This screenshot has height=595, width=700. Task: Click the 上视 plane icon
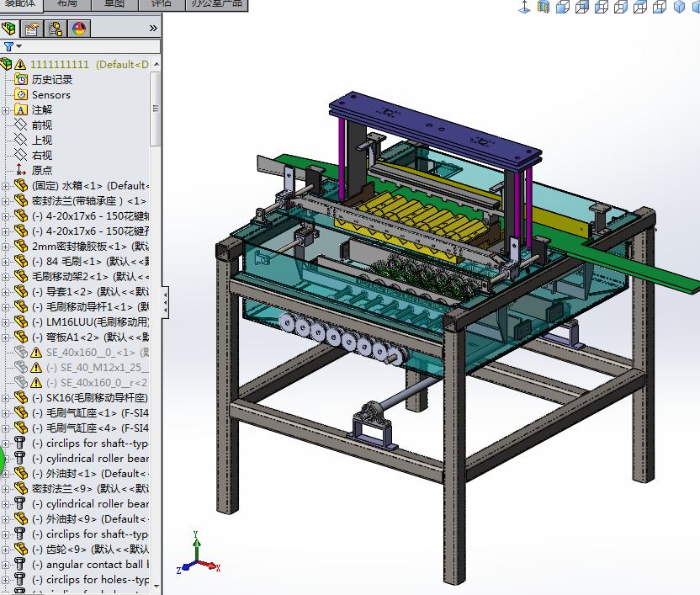click(x=21, y=141)
